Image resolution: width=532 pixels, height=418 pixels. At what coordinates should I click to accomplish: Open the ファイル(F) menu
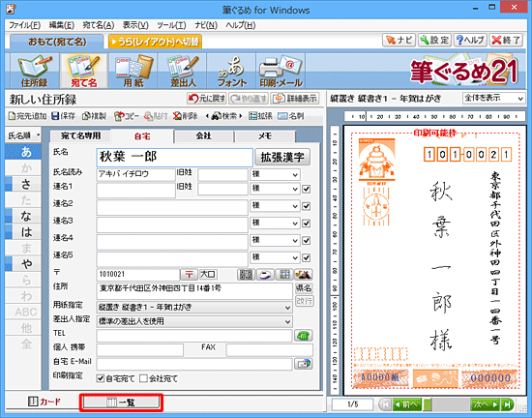tap(24, 25)
